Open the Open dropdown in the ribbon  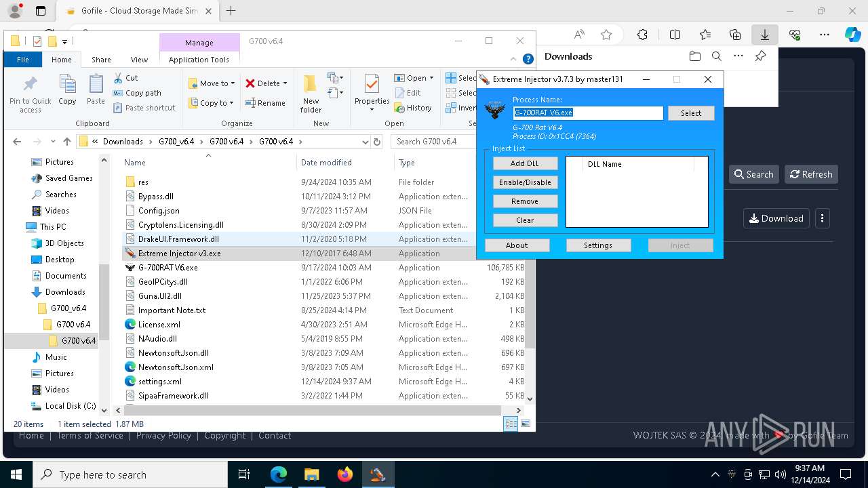(x=414, y=78)
